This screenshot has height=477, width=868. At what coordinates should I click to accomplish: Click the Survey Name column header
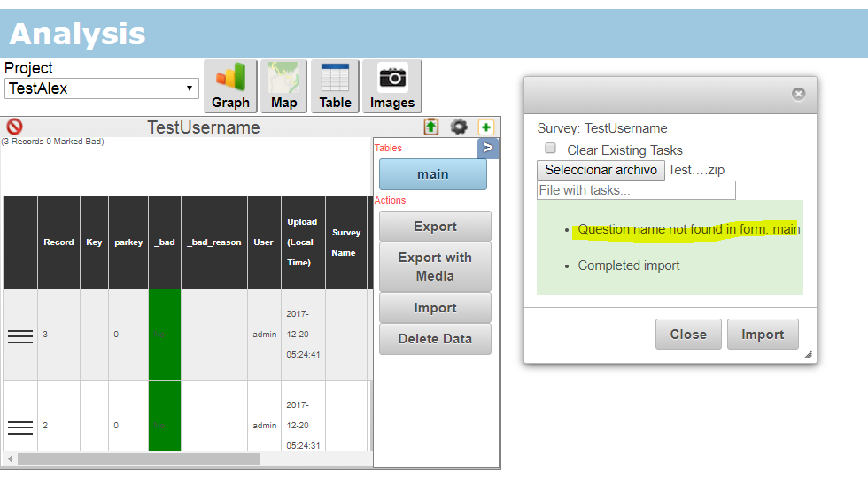[x=346, y=242]
